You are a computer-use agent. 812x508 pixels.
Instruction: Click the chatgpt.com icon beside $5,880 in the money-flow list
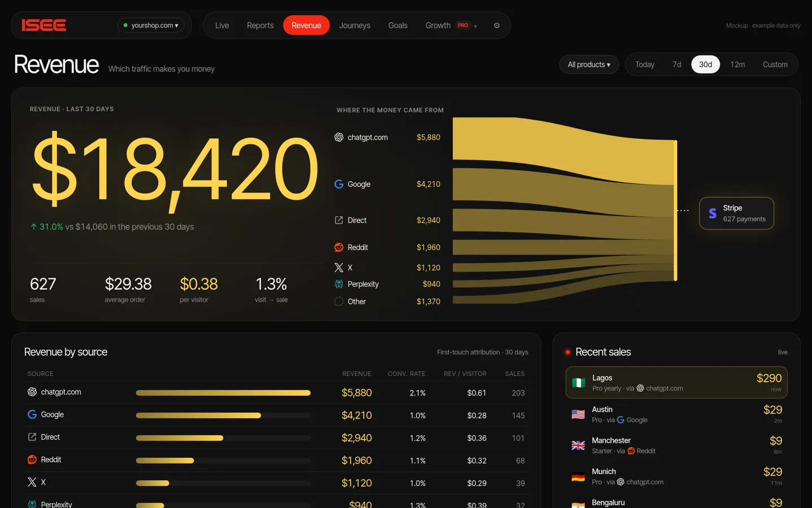click(339, 137)
